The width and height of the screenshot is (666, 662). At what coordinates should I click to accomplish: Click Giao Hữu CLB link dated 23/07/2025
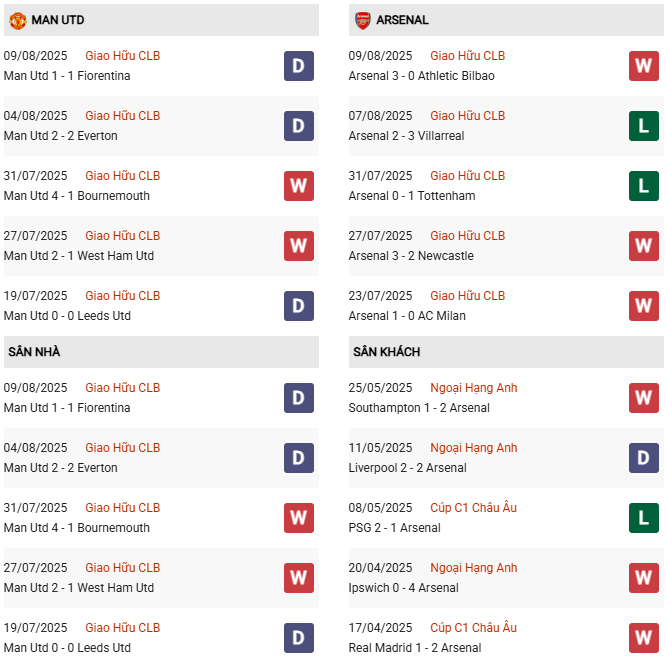click(467, 296)
